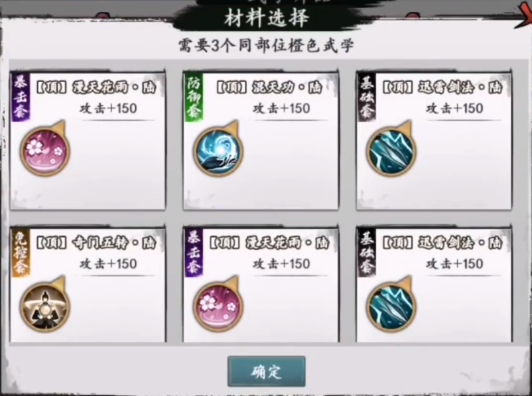This screenshot has height=396, width=532.
Task: Click the 材料选择 header banner
Action: click(x=267, y=18)
